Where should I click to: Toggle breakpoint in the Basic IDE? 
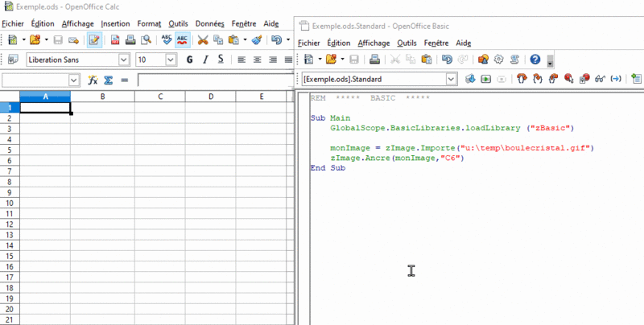[568, 79]
